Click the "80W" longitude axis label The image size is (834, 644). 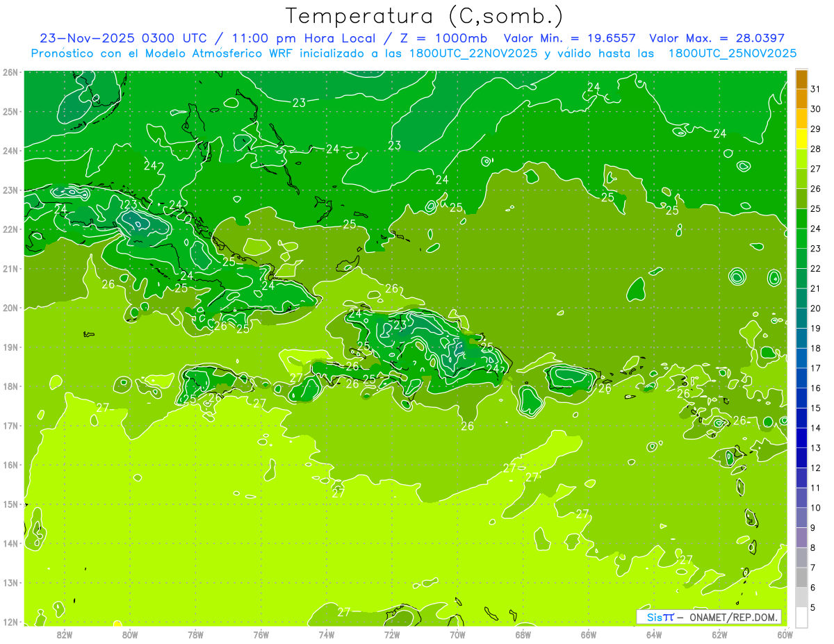click(130, 634)
